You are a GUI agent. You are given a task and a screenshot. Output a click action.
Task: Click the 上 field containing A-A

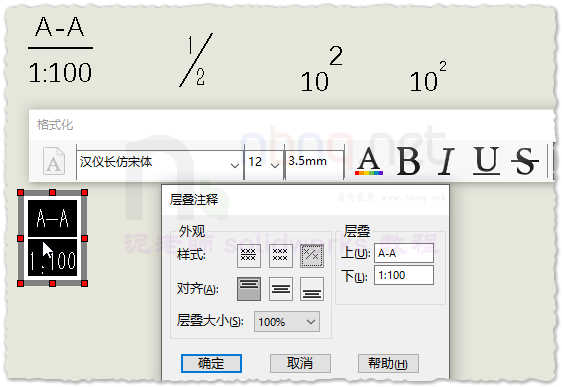tap(404, 253)
